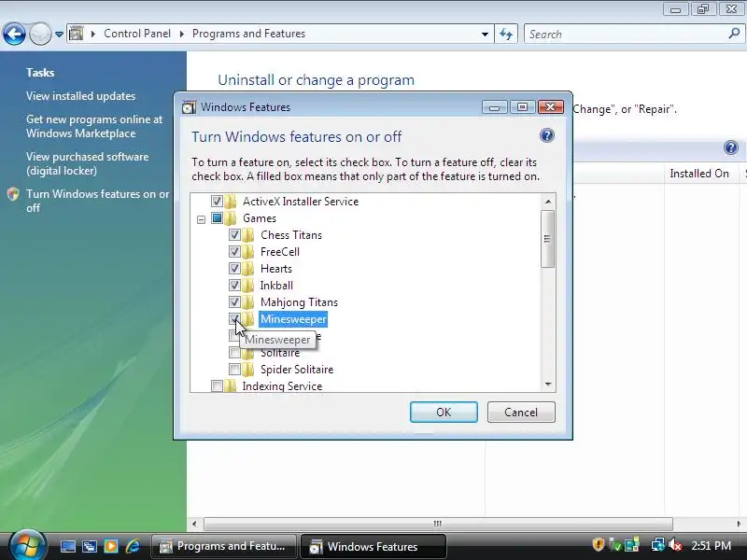Uncheck Hearts
The height and width of the screenshot is (560, 747).
[234, 269]
